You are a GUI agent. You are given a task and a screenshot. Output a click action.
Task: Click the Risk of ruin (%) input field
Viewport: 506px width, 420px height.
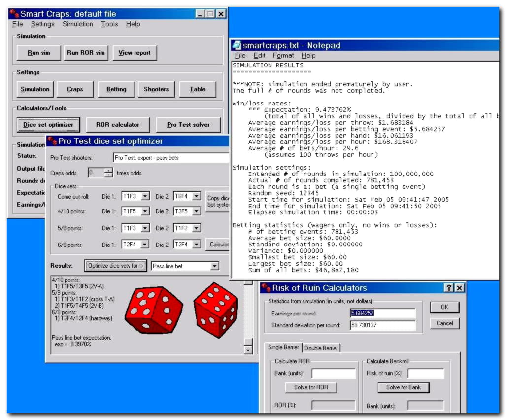(426, 374)
